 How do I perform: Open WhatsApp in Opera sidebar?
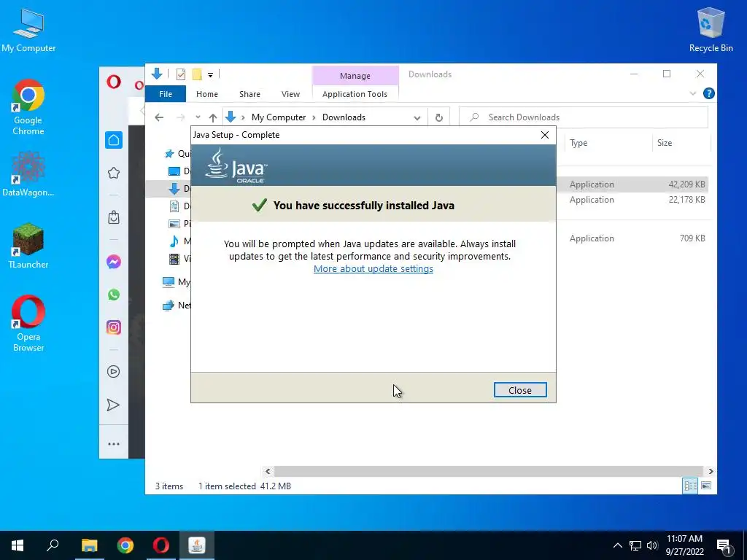[113, 295]
